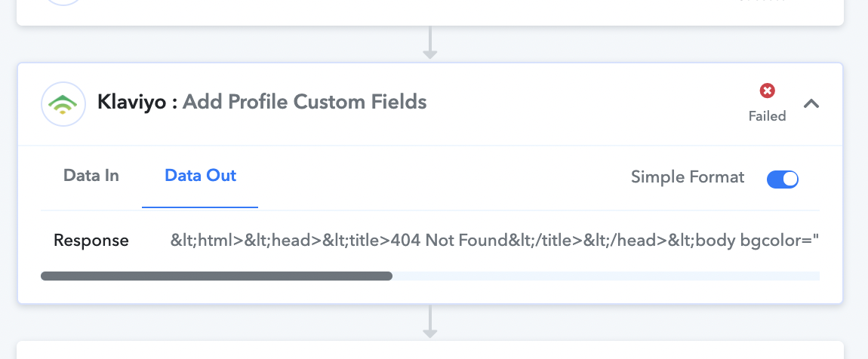Click the connector arrow above Klaviyo step
The image size is (868, 359).
(430, 43)
